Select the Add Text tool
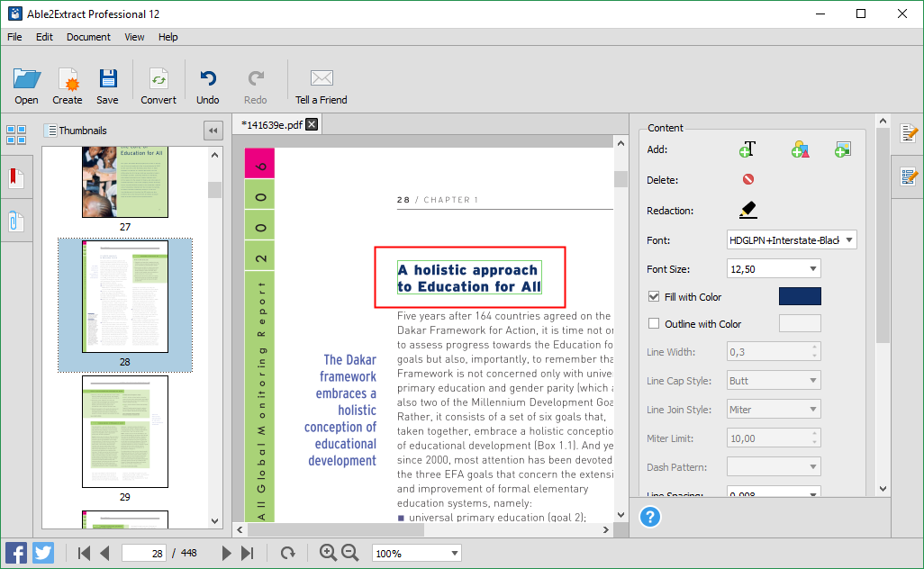Image resolution: width=924 pixels, height=569 pixels. tap(747, 149)
